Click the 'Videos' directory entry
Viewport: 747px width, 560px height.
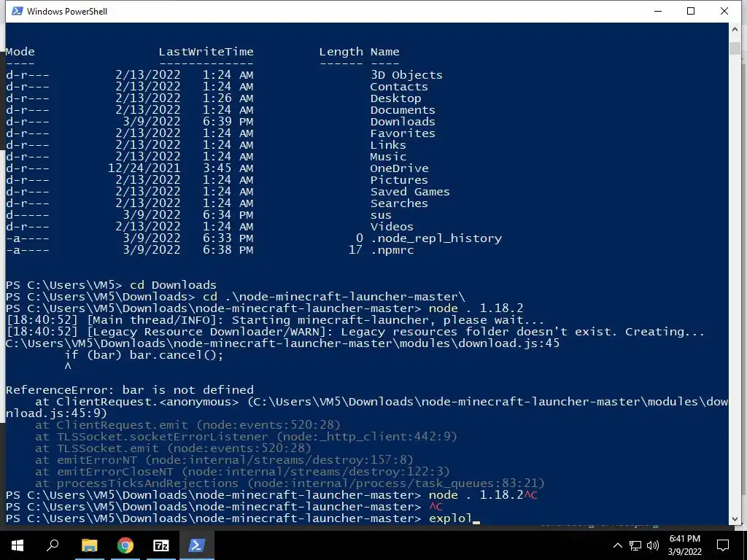click(392, 227)
